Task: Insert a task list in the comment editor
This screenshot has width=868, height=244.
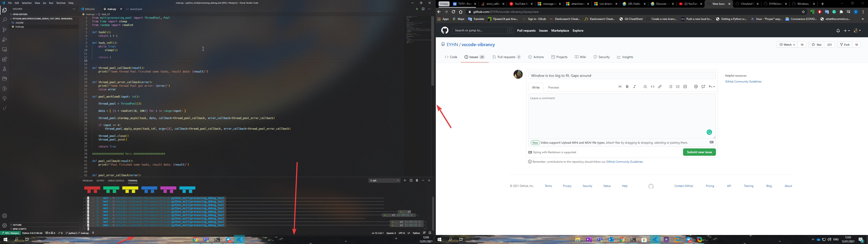Action: (x=685, y=87)
